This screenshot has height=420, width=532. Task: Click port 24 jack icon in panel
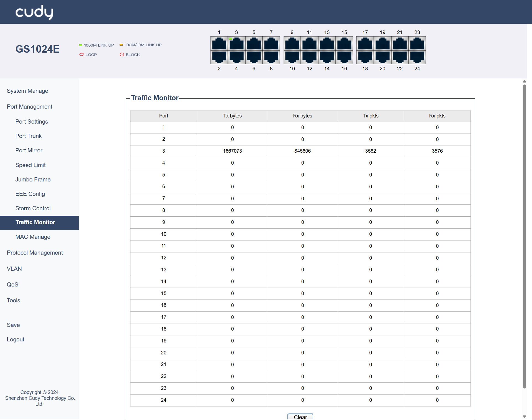(x=417, y=57)
